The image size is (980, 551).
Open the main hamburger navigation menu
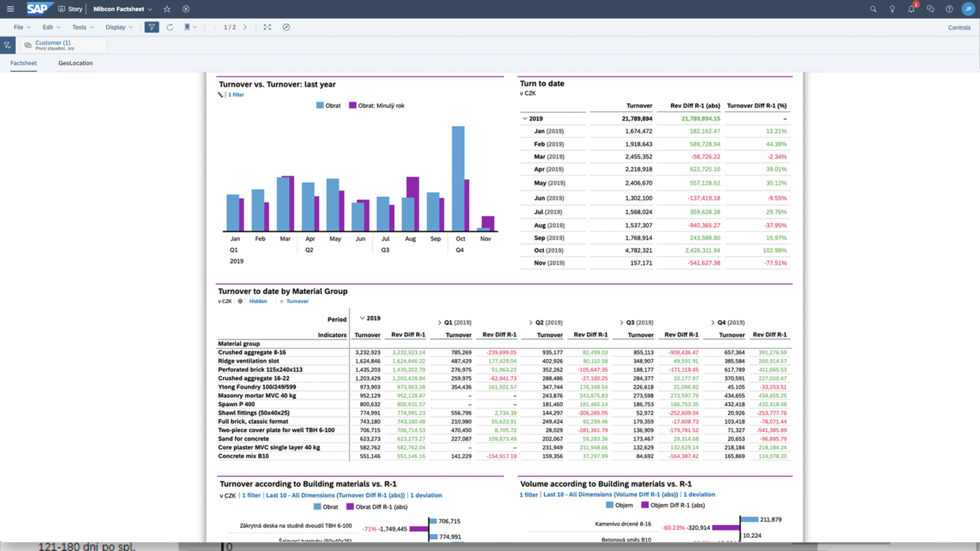[10, 9]
